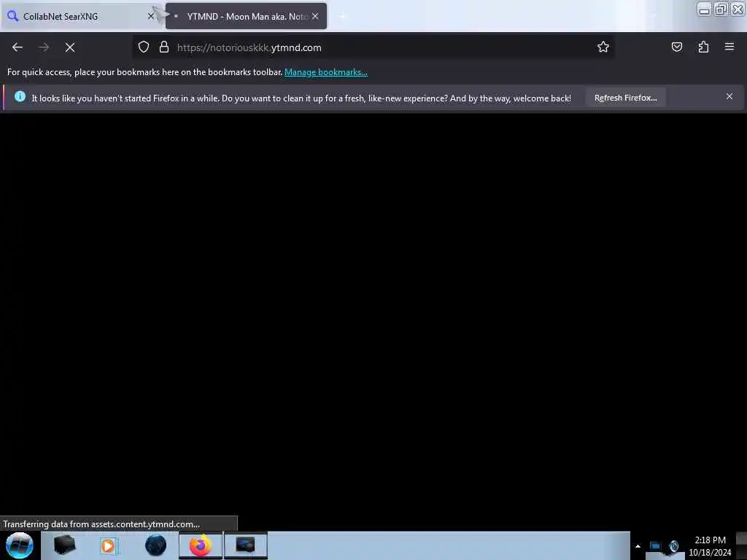Click the forward navigation arrow
This screenshot has height=560, width=747.
point(44,47)
